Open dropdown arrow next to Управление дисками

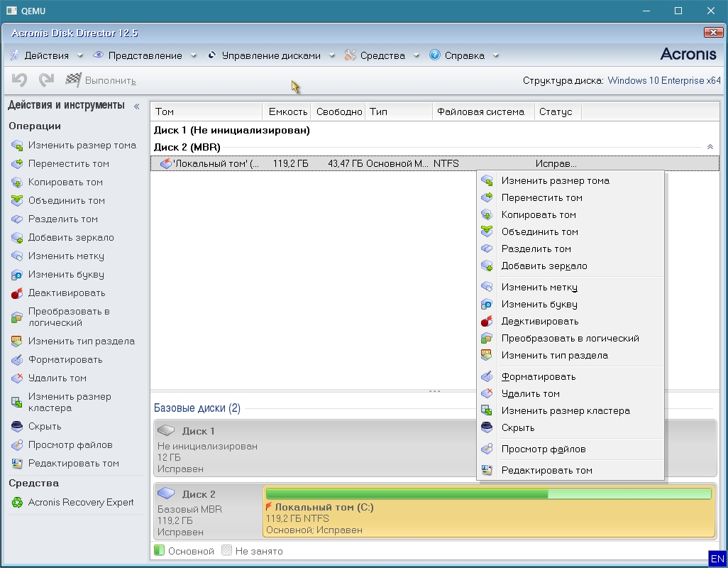pos(332,55)
